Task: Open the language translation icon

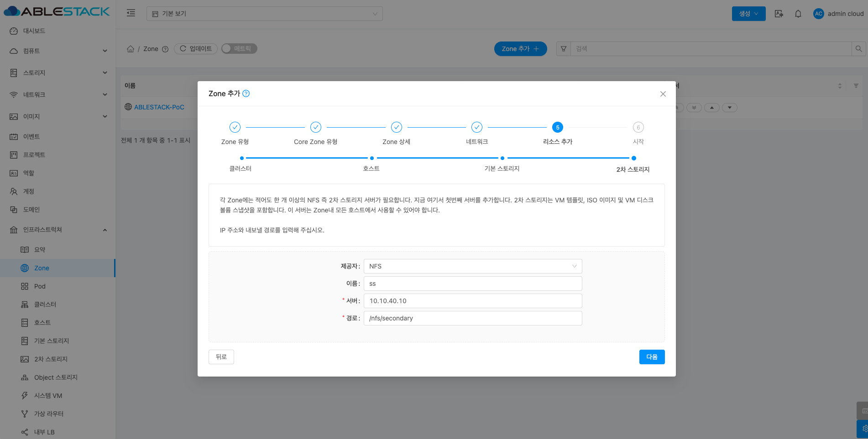Action: [779, 14]
